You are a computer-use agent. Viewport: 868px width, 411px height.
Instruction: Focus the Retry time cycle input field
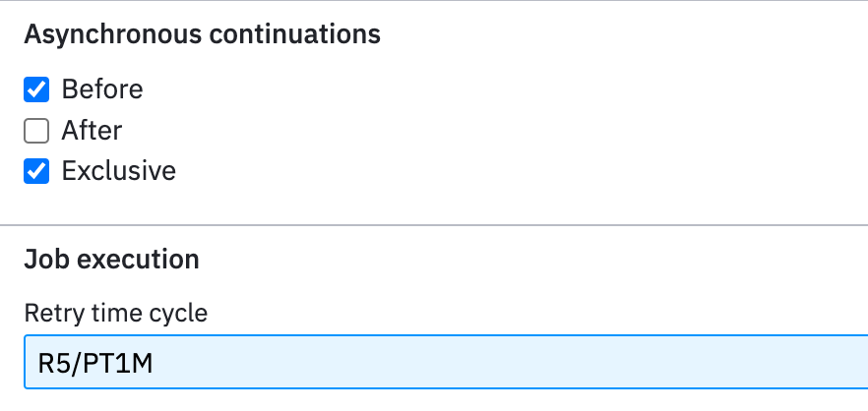pos(446,362)
